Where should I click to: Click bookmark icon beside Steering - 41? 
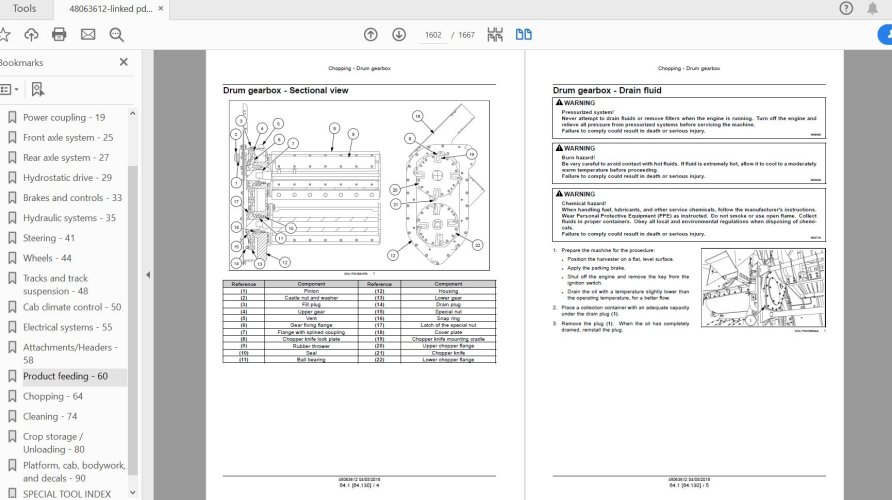[x=12, y=238]
